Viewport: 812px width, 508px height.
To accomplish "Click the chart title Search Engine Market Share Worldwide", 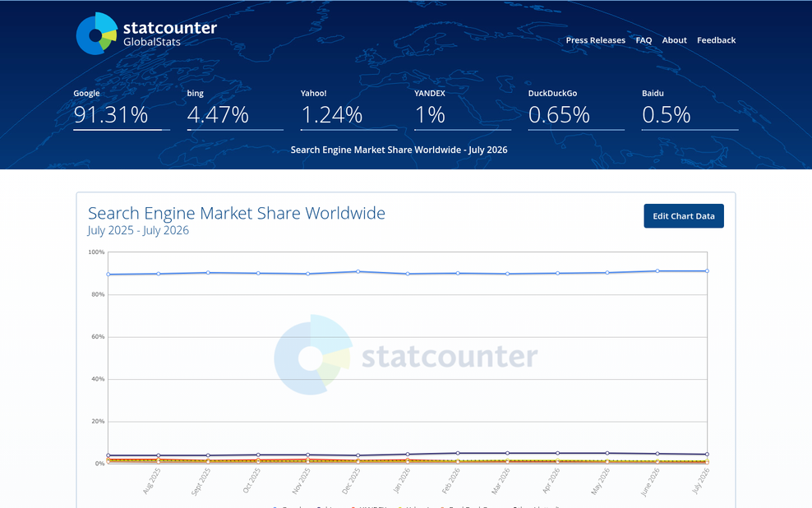I will (236, 213).
